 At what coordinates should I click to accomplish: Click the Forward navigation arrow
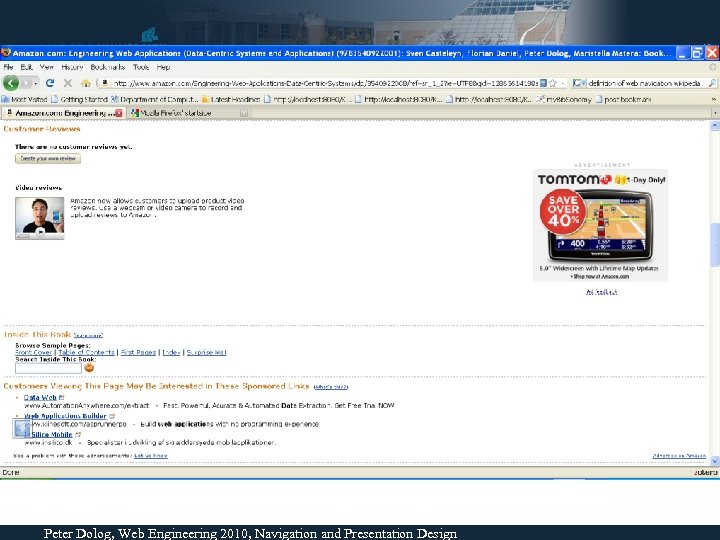(x=27, y=83)
